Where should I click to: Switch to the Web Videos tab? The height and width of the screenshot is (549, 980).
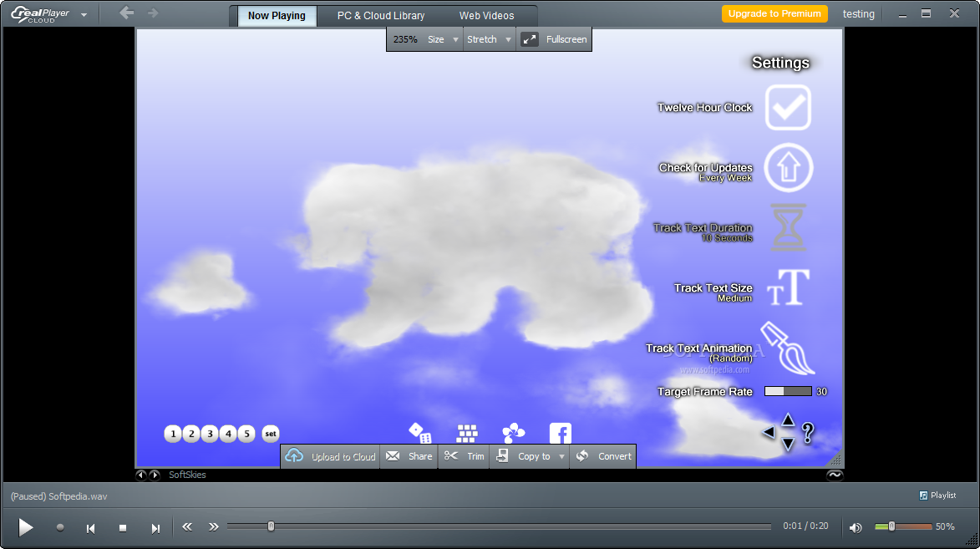point(486,16)
